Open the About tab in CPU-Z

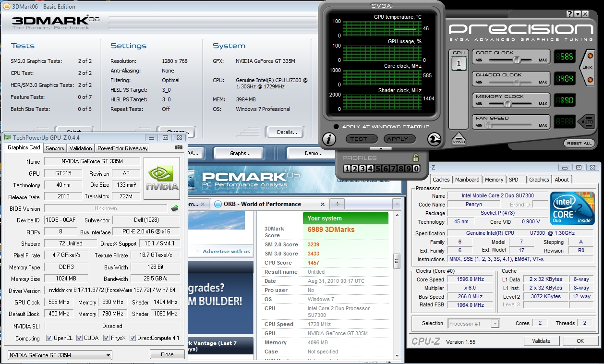[x=562, y=180]
